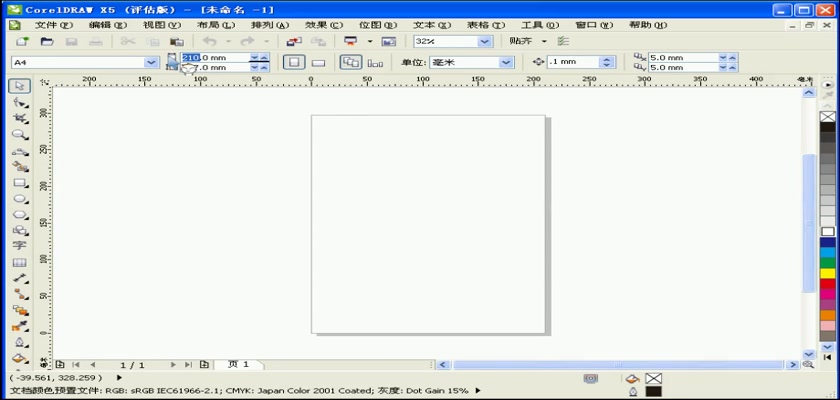Viewport: 840px width, 400px height.
Task: Select the Table tool
Action: [20, 262]
